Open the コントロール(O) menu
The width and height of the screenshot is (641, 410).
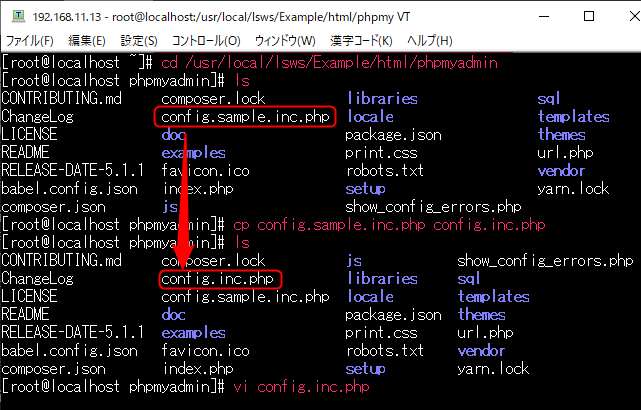[206, 40]
